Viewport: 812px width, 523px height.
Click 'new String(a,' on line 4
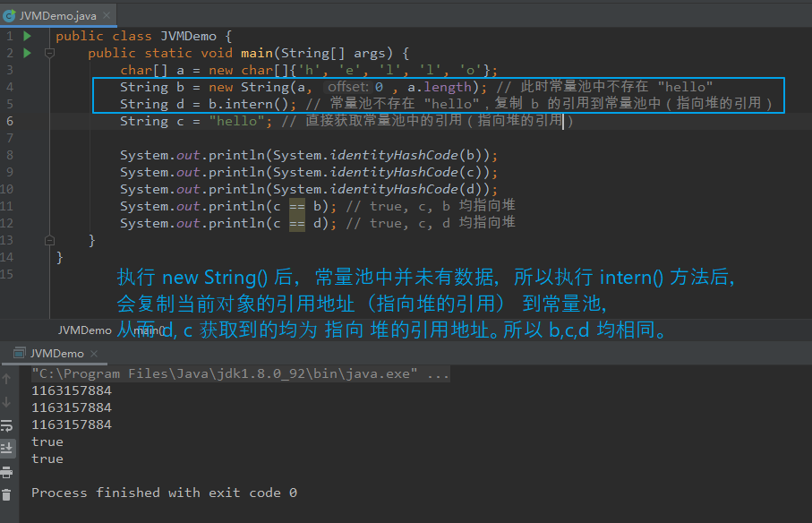tap(261, 87)
